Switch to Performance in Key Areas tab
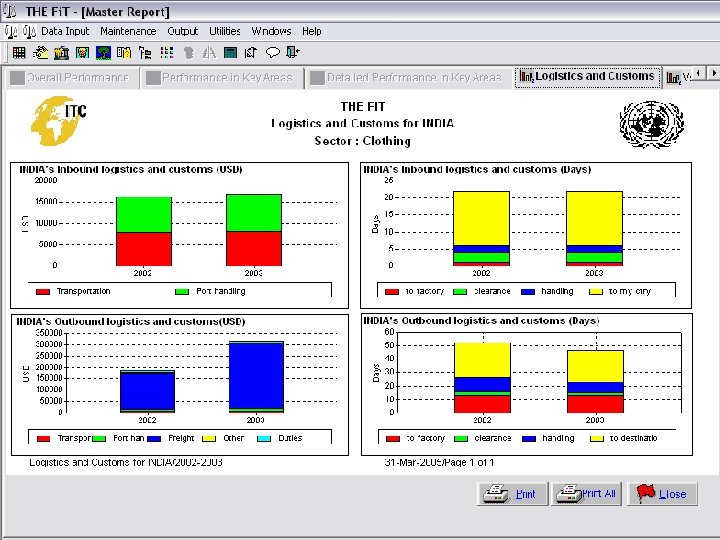 click(x=222, y=78)
